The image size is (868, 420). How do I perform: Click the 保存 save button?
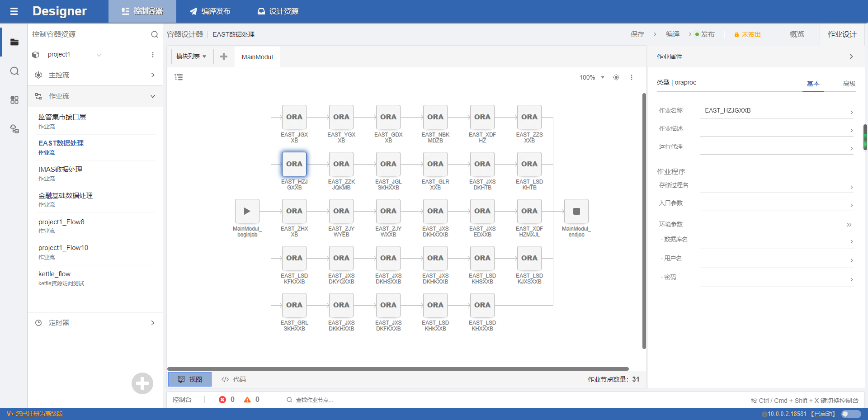[x=637, y=34]
